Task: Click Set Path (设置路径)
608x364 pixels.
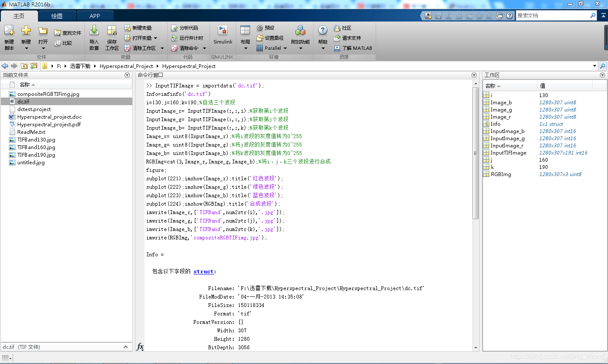Action: coord(270,38)
